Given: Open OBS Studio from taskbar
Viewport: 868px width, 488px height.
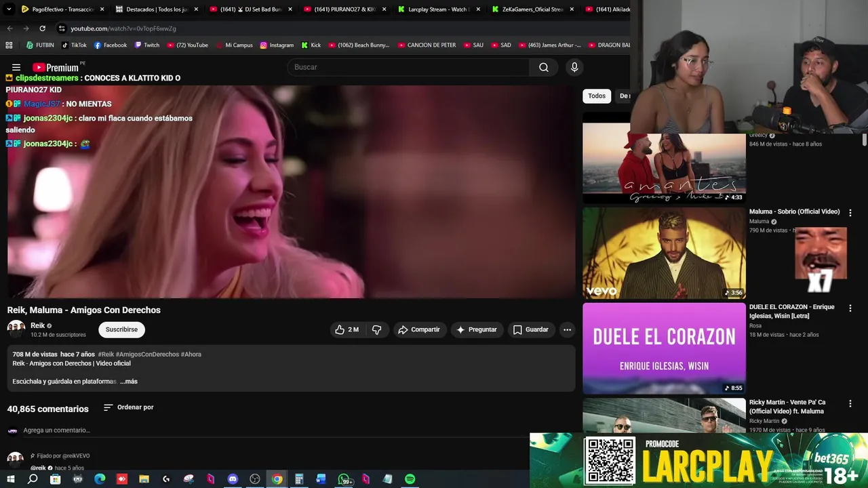Looking at the screenshot, I should [255, 479].
